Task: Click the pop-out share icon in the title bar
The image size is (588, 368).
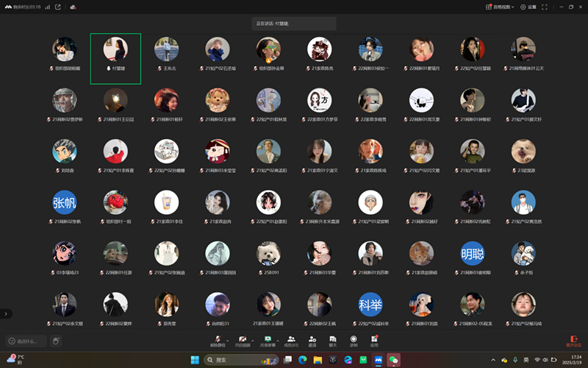Action: (58, 7)
